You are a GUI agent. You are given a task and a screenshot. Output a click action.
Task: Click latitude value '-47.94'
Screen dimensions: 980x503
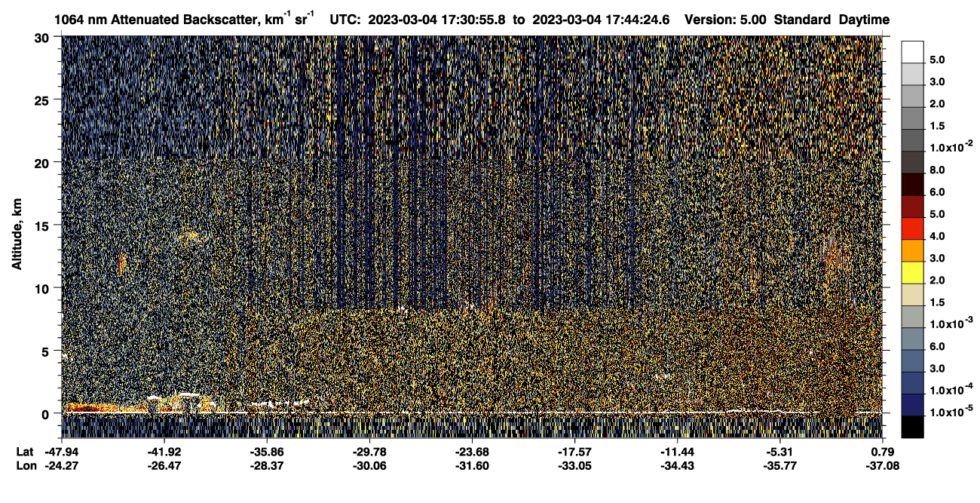click(61, 452)
